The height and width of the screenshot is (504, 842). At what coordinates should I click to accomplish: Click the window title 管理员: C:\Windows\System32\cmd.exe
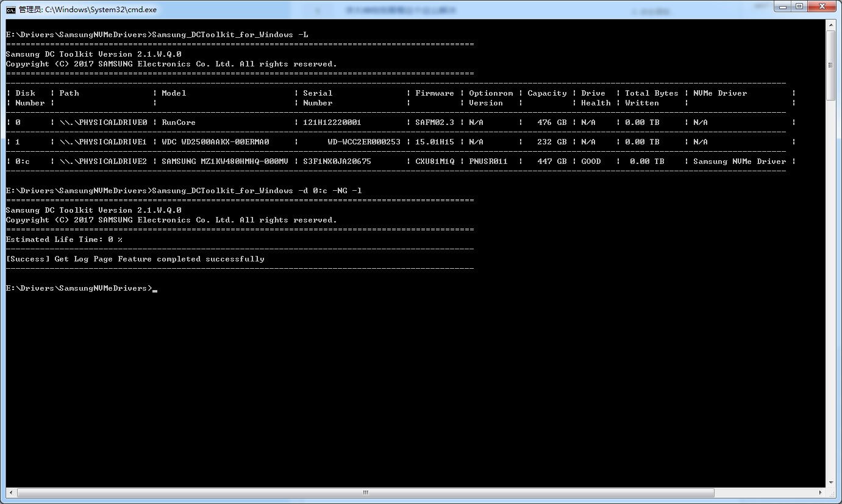87,10
